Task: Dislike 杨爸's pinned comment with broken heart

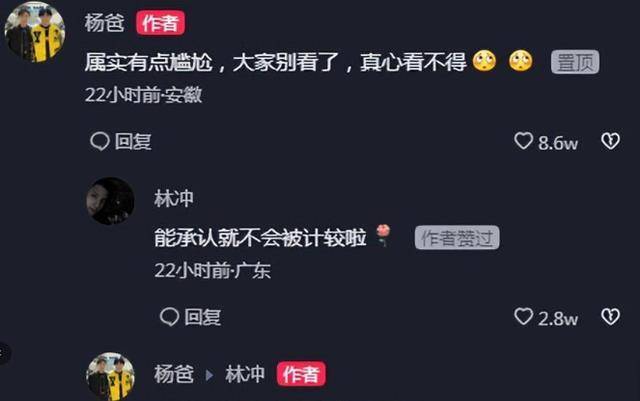Action: (x=611, y=141)
